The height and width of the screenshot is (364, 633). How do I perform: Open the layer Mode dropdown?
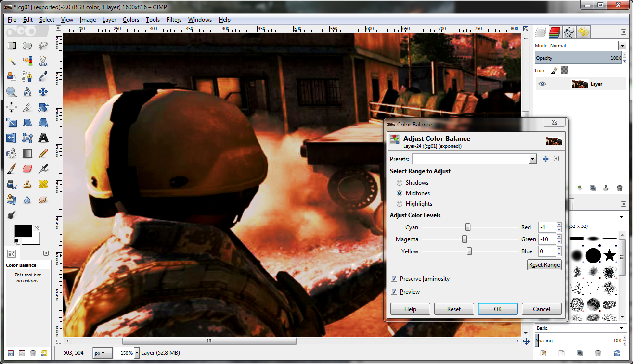pyautogui.click(x=622, y=46)
